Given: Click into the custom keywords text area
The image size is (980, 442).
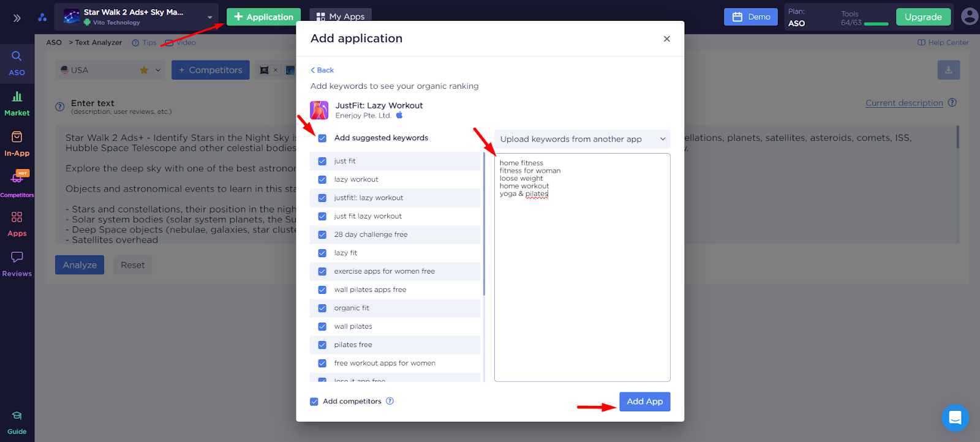Looking at the screenshot, I should click(582, 268).
